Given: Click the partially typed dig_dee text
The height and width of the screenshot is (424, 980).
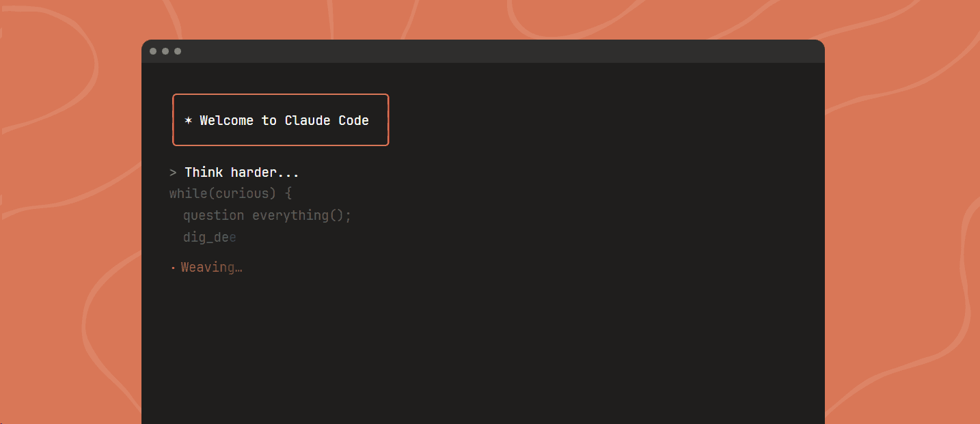Looking at the screenshot, I should 209,238.
